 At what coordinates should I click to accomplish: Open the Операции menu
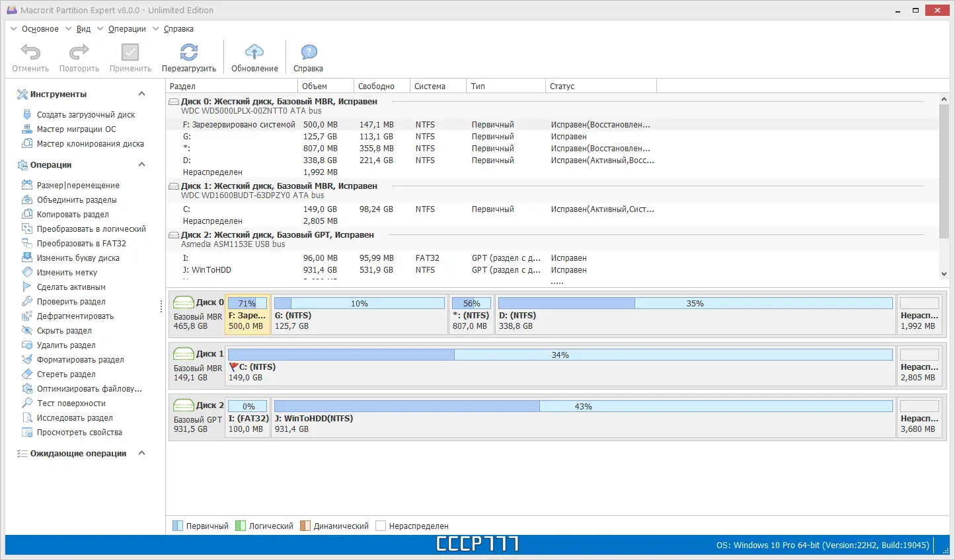[126, 28]
